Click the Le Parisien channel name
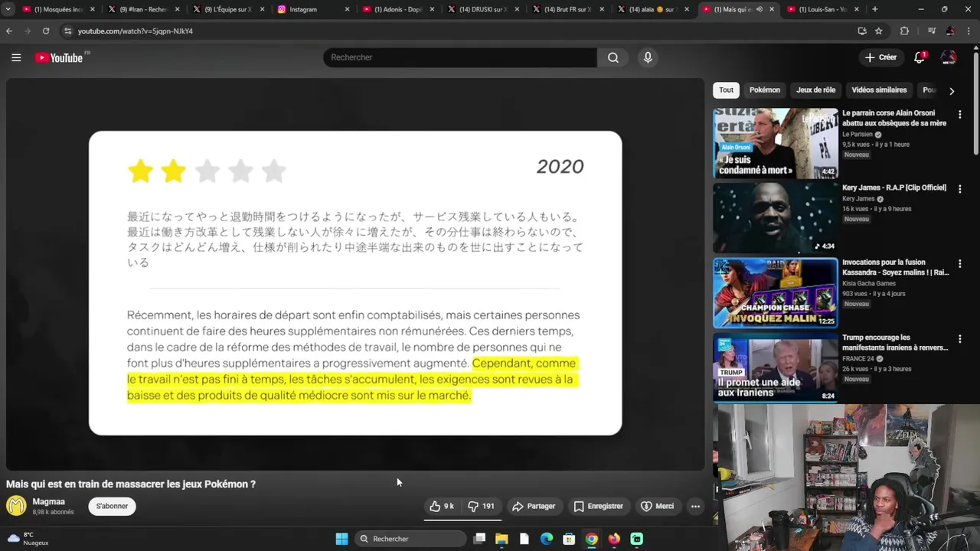 pos(857,135)
